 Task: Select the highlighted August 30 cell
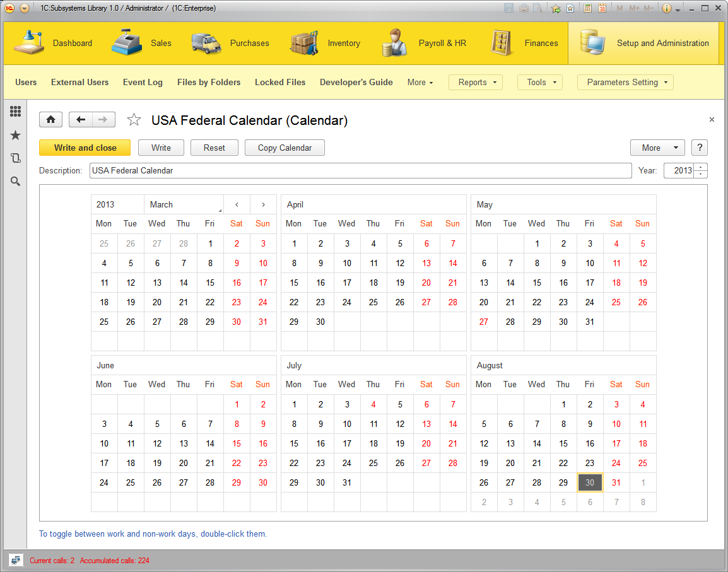tap(590, 482)
